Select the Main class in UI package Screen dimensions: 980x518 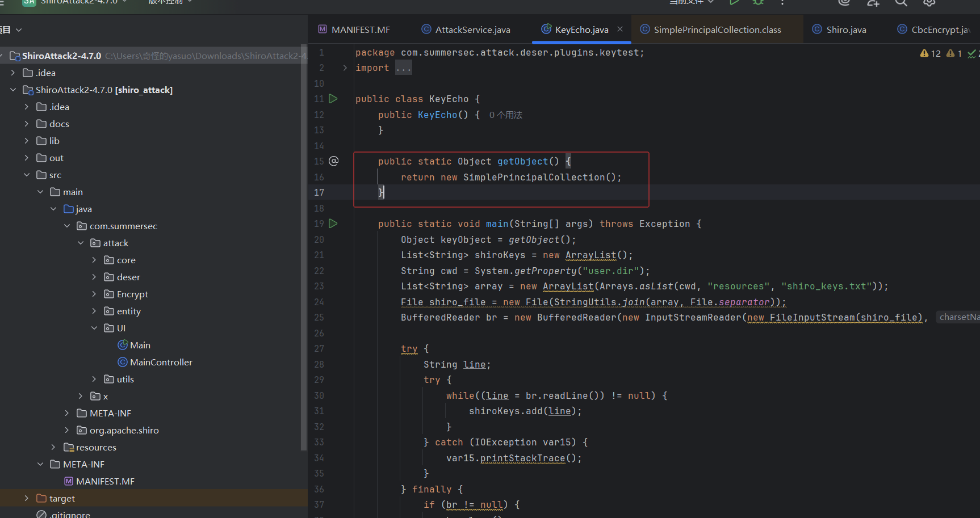(140, 345)
